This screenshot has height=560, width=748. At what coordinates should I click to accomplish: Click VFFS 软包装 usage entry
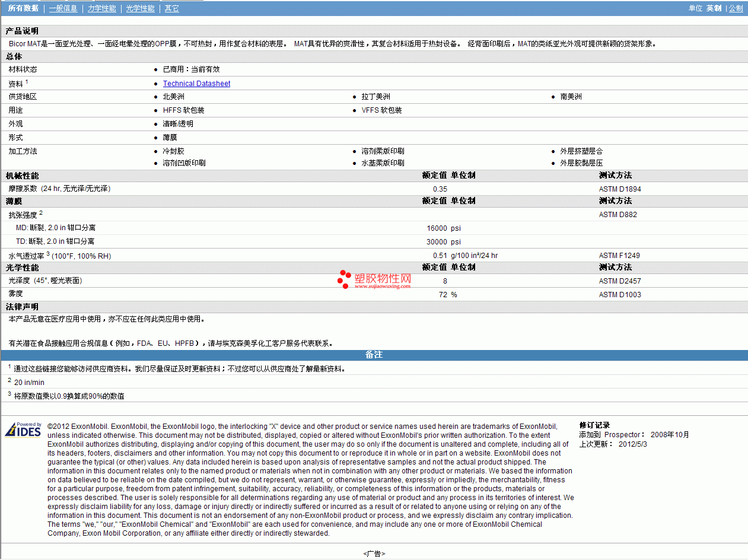coord(381,110)
